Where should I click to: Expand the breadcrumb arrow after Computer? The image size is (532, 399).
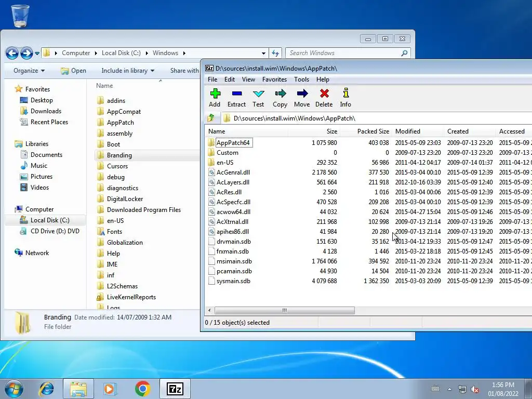(96, 53)
